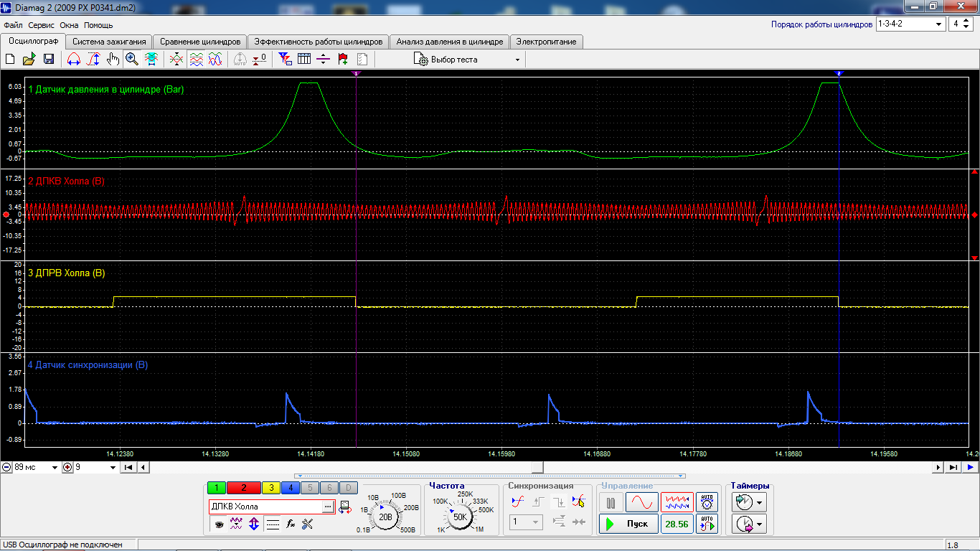Go to the 'Электропитание' tab
Screen dimensions: 980x551
(x=546, y=42)
